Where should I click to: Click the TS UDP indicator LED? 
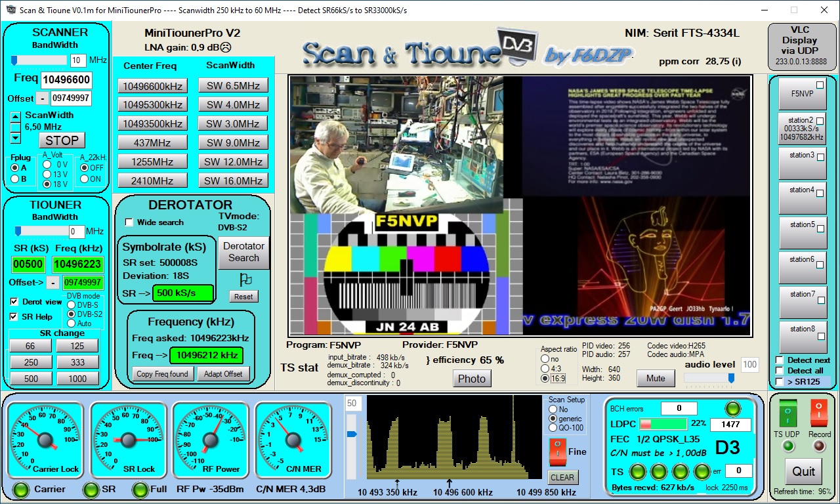coord(789,446)
